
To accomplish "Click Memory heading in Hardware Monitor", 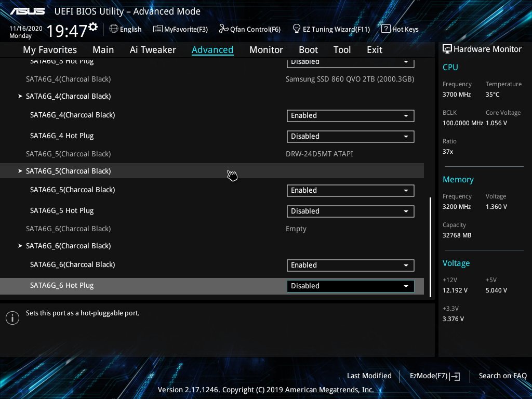I will 458,179.
